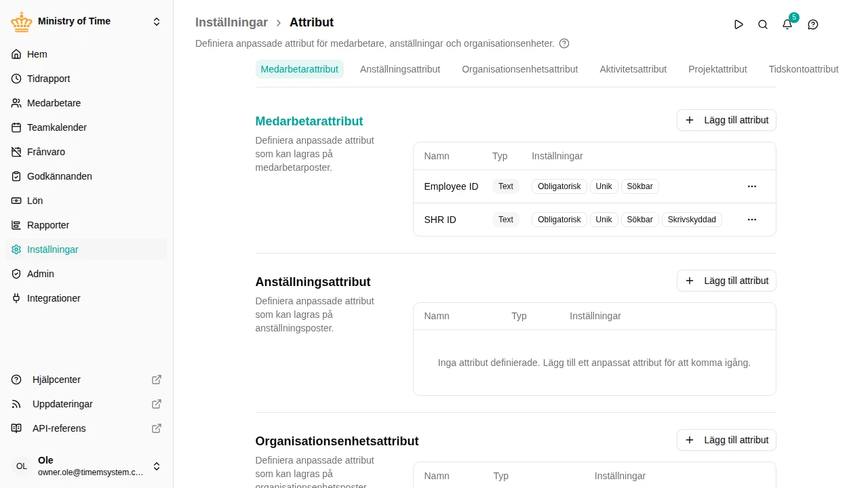Click the Frånvaro icon in sidebar
868x488 pixels.
[16, 152]
